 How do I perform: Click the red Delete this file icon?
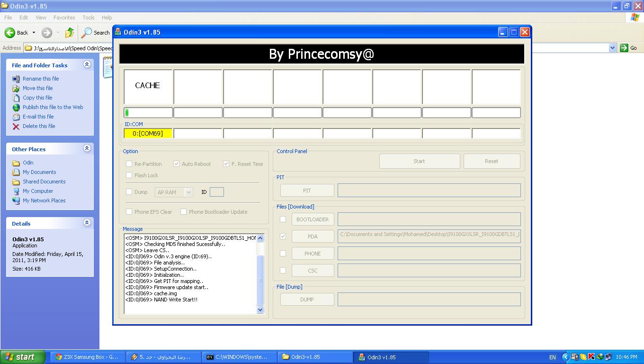16,126
